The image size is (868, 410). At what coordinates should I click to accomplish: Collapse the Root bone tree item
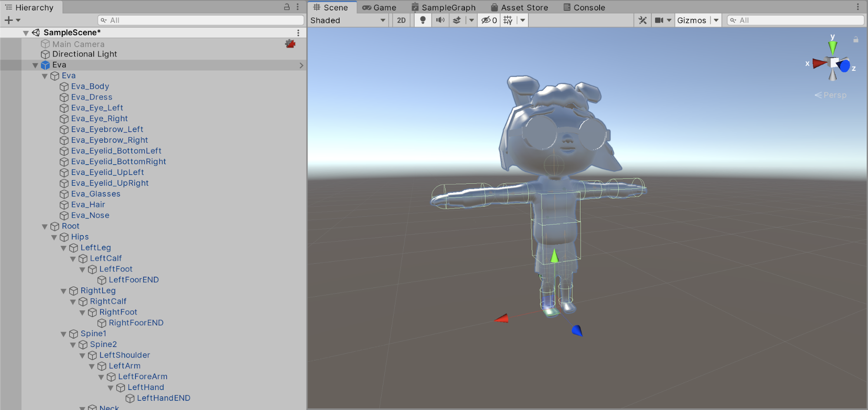[45, 226]
